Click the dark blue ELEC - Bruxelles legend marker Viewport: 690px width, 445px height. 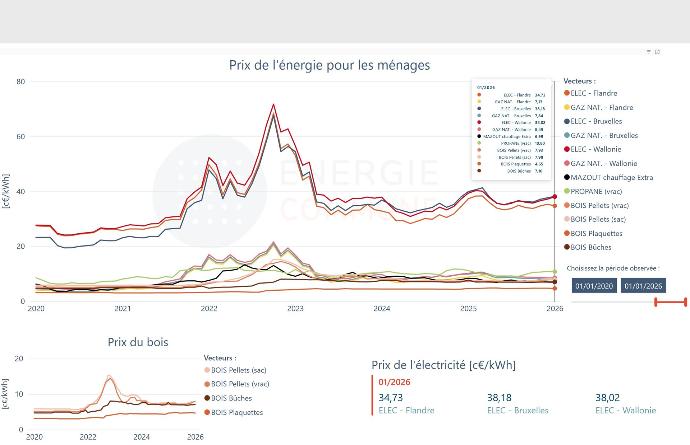pos(567,121)
